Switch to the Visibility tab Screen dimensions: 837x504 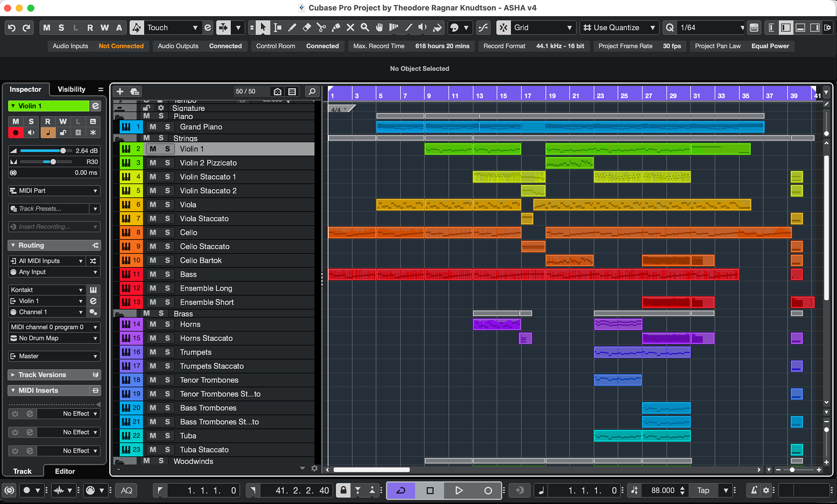click(x=71, y=89)
